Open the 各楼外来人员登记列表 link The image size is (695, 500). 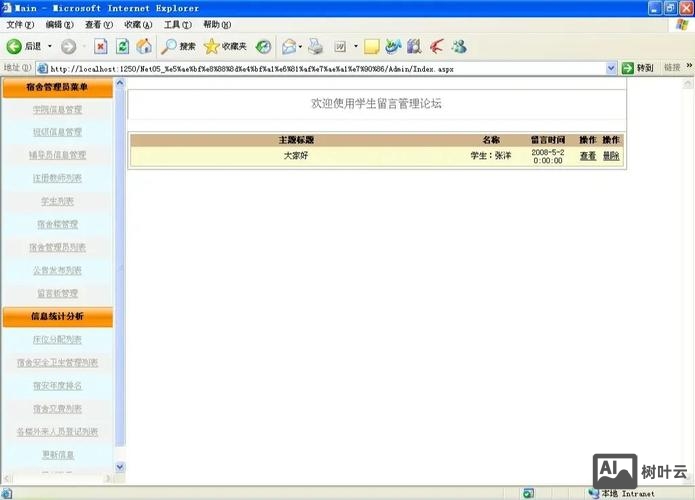click(x=57, y=432)
